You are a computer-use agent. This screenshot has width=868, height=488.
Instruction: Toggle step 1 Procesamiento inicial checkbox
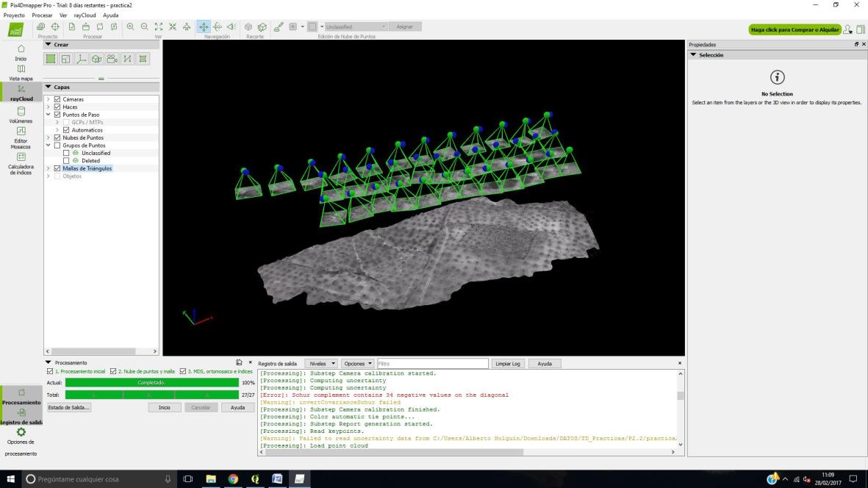[50, 371]
